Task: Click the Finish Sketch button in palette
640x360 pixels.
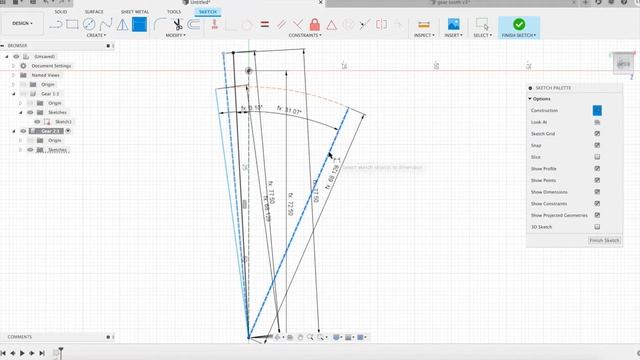Action: tap(604, 240)
